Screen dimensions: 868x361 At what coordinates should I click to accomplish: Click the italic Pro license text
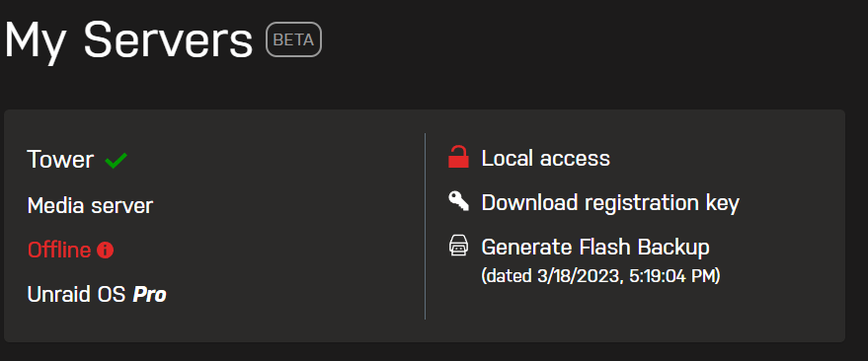pyautogui.click(x=150, y=295)
